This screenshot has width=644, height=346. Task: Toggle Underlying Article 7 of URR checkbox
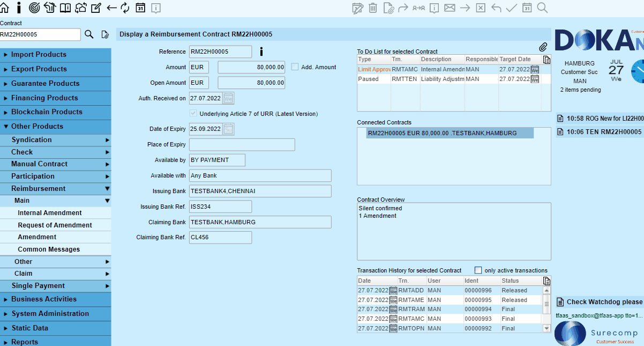click(x=193, y=114)
